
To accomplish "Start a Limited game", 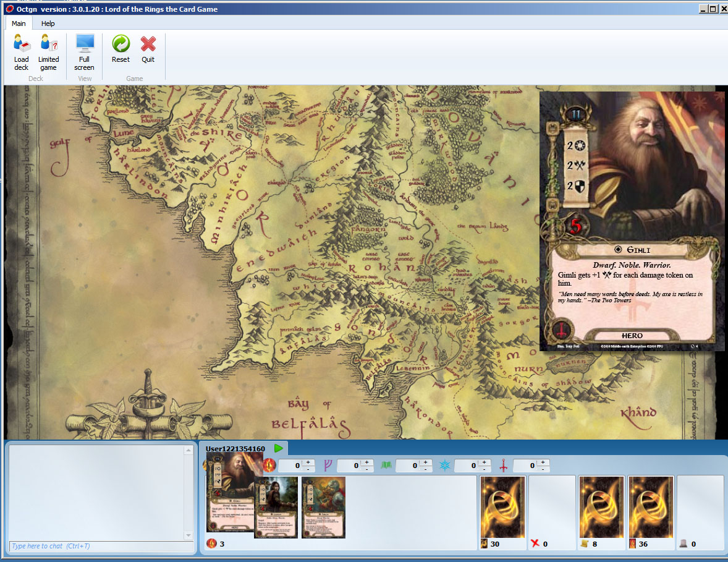I will click(48, 52).
